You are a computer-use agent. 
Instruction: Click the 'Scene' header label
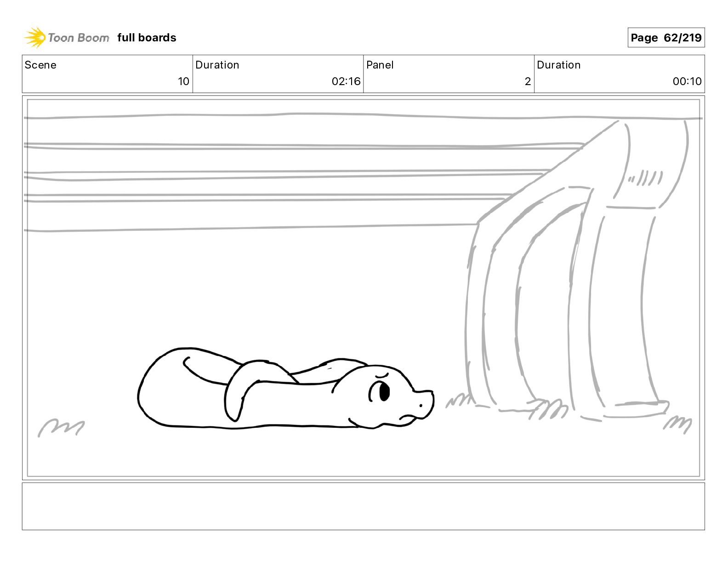pos(40,65)
